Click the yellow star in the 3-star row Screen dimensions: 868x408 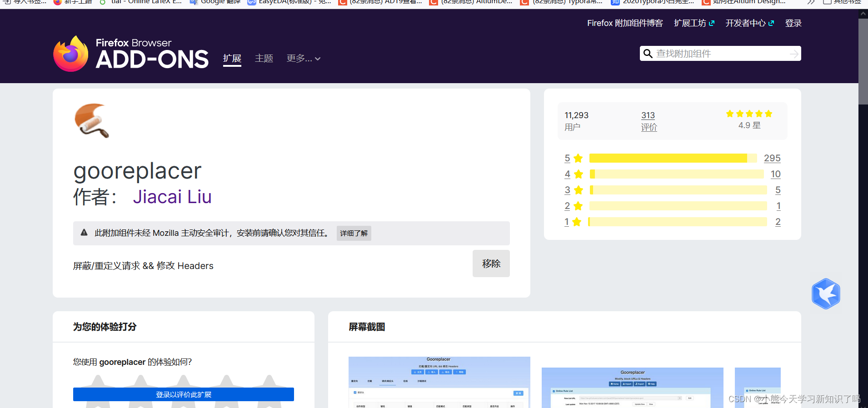[x=579, y=190]
